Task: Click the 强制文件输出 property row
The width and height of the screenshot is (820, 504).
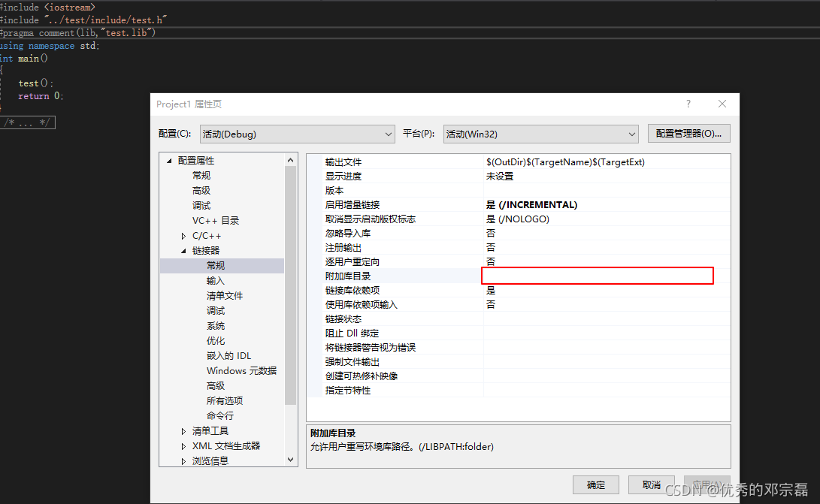Action: (519, 362)
